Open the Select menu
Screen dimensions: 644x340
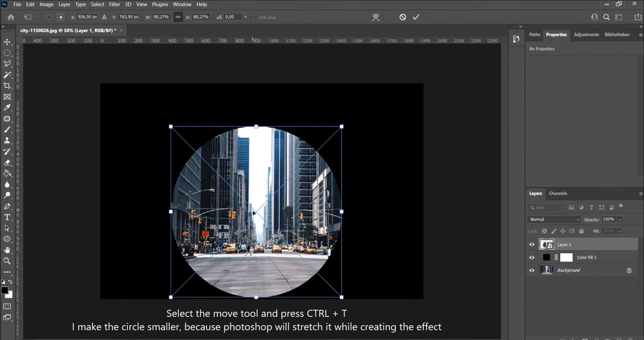pos(98,5)
